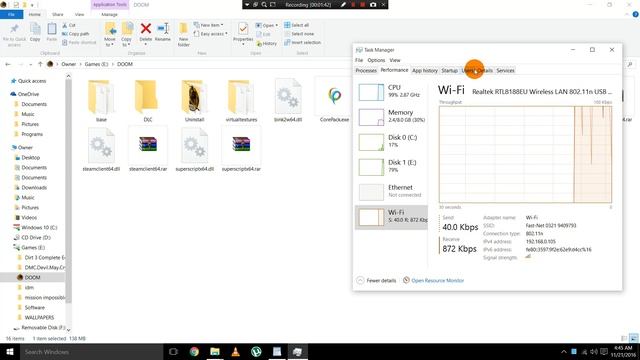Screen dimensions: 640x360
Task: Click Select none in the ribbon
Action: tap(299, 34)
